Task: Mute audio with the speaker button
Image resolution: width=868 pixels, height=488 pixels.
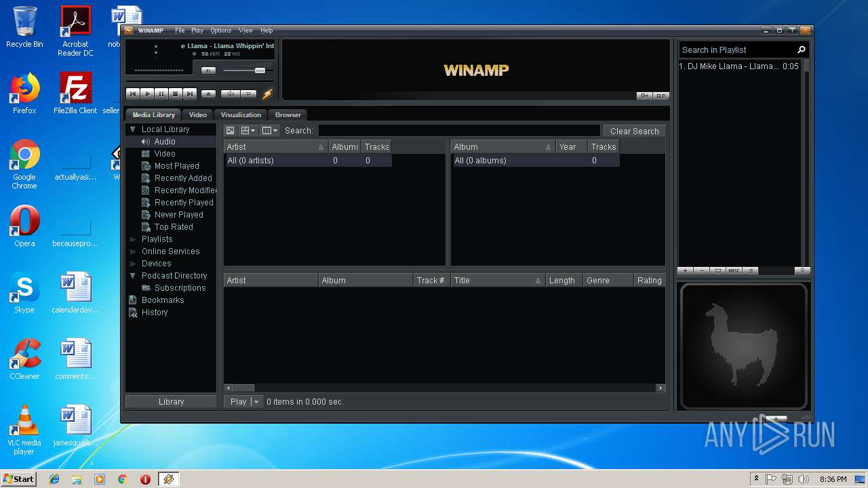Action: pyautogui.click(x=208, y=70)
